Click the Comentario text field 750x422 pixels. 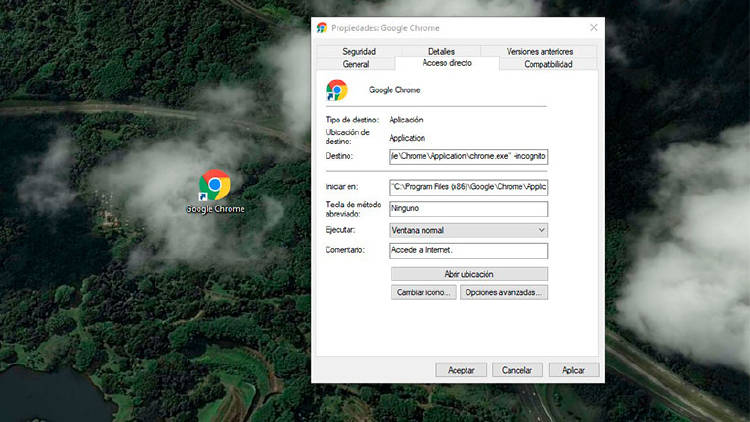coord(468,251)
